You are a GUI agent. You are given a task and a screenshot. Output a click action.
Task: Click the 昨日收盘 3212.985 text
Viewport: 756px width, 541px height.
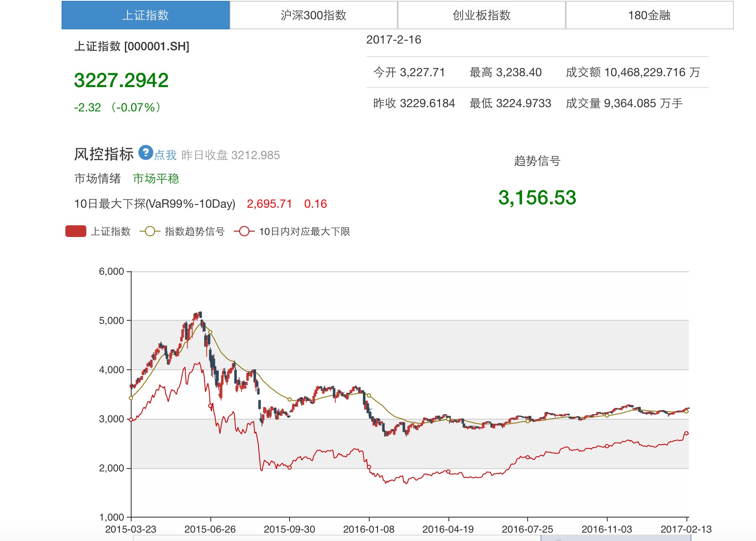[230, 155]
